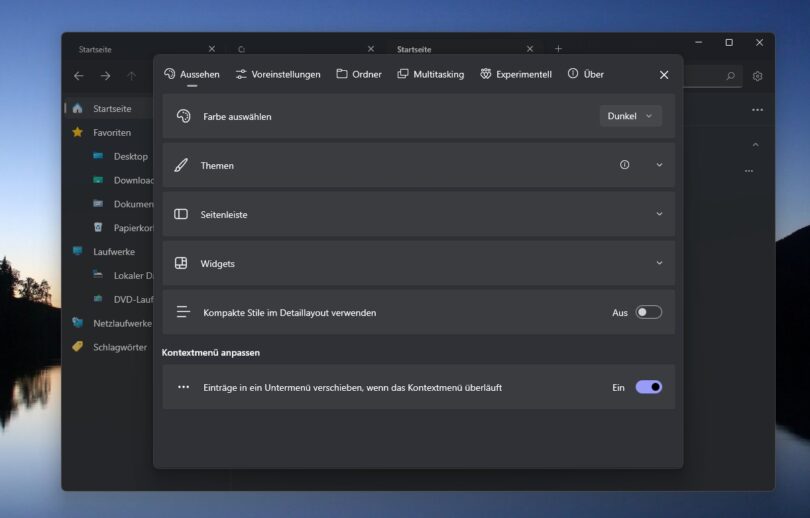Add a new tab with plus icon

point(558,49)
